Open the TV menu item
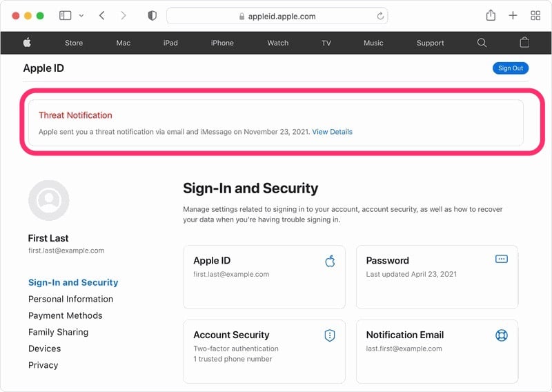Viewport: 552px width, 392px height. [326, 43]
